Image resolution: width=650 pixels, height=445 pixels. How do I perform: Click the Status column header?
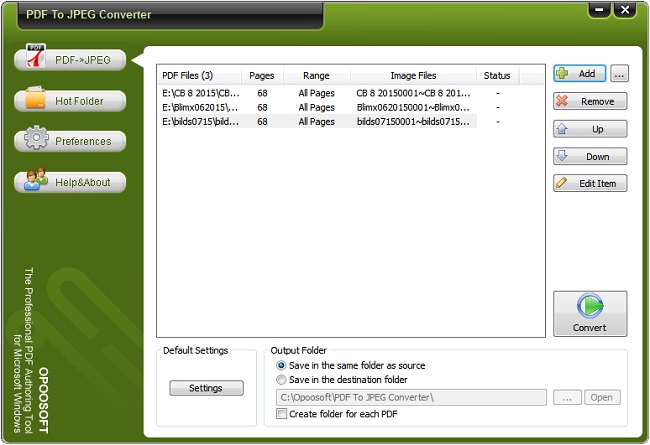(497, 75)
